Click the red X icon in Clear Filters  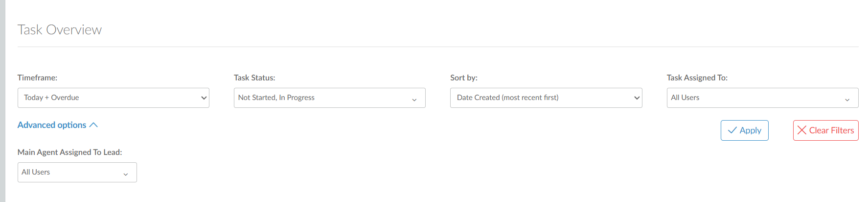tap(802, 130)
